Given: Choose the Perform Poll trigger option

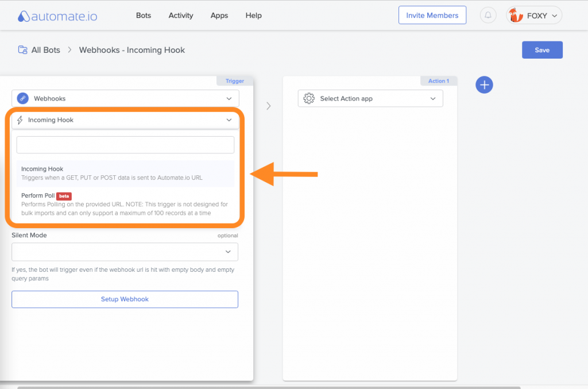Looking at the screenshot, I should pyautogui.click(x=125, y=204).
